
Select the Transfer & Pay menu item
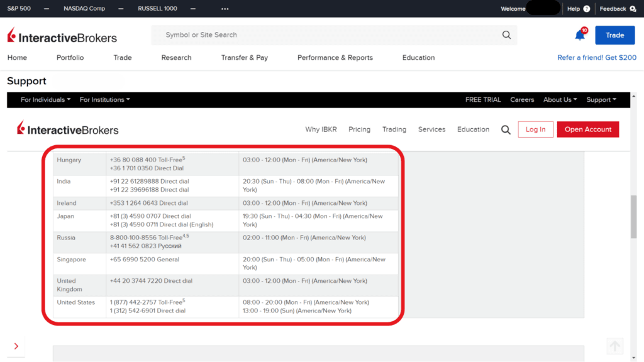(x=244, y=57)
